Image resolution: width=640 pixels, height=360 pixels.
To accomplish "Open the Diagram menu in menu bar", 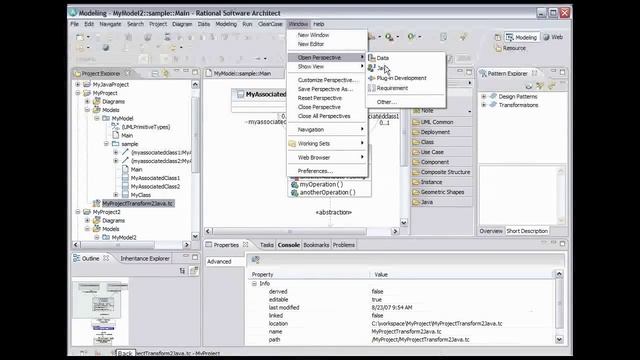I will coord(182,24).
